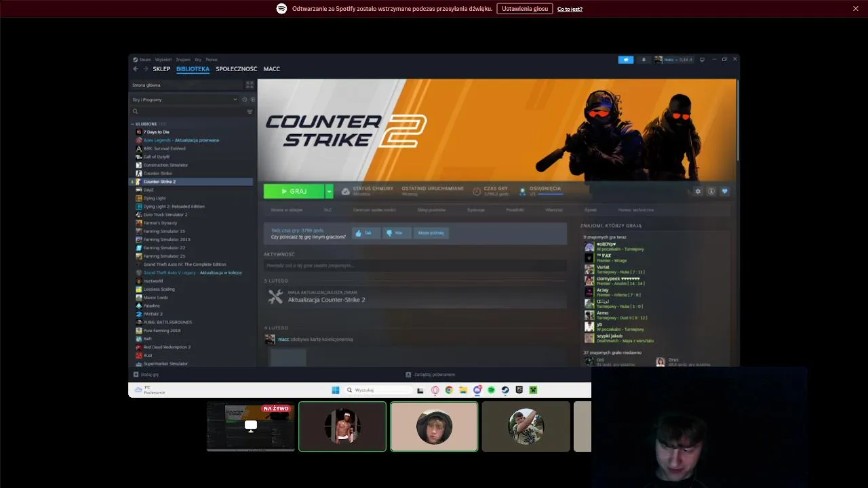868x488 pixels.
Task: Go forward with Steam's forward arrow
Action: click(145, 69)
